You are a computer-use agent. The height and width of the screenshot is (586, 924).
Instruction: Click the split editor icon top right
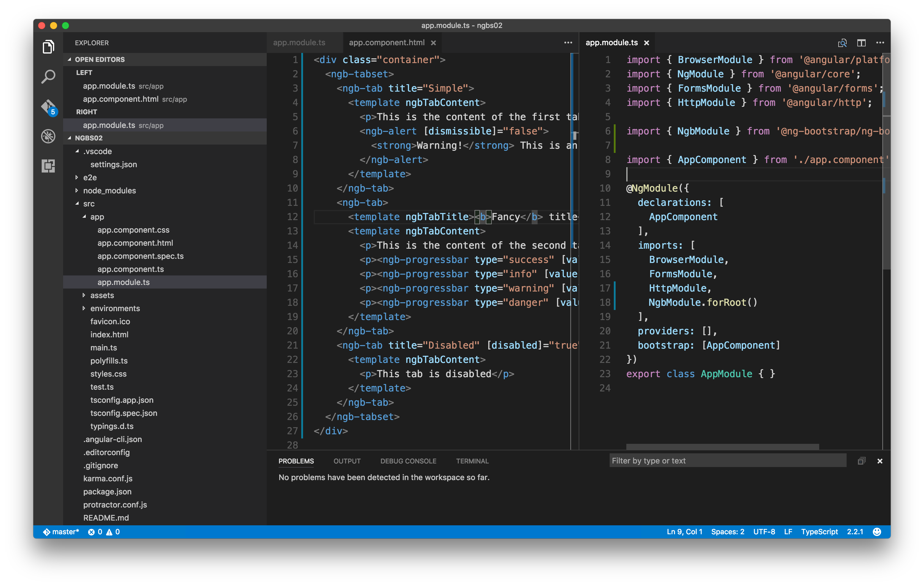tap(861, 43)
